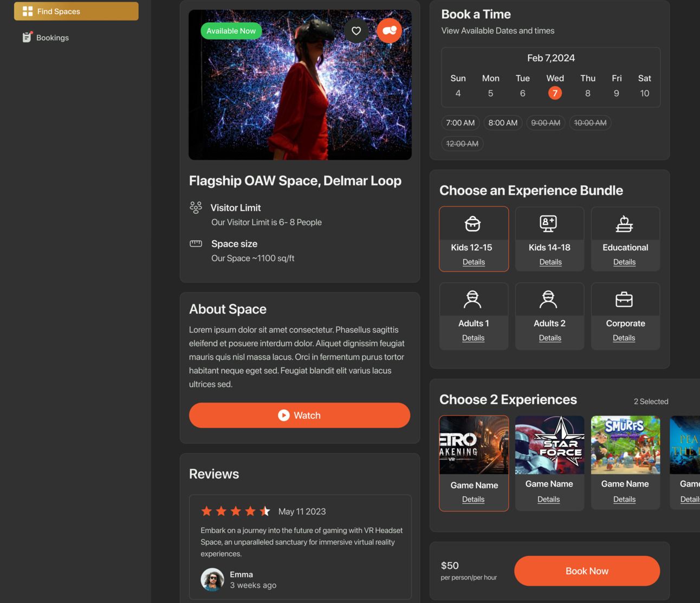Select Wednesday 7 in the calendar

pyautogui.click(x=555, y=93)
